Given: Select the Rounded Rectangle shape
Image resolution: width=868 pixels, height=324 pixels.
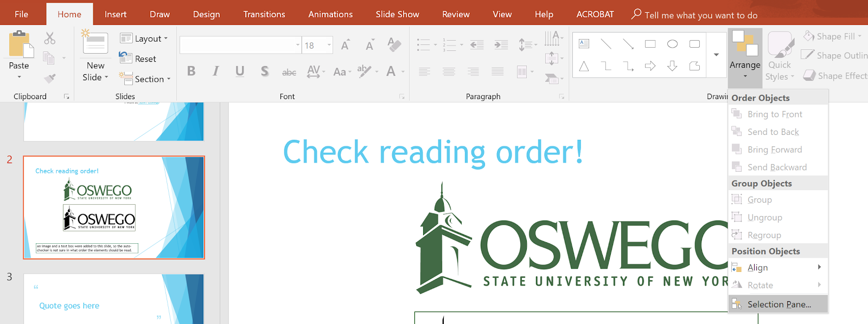Looking at the screenshot, I should click(x=694, y=44).
